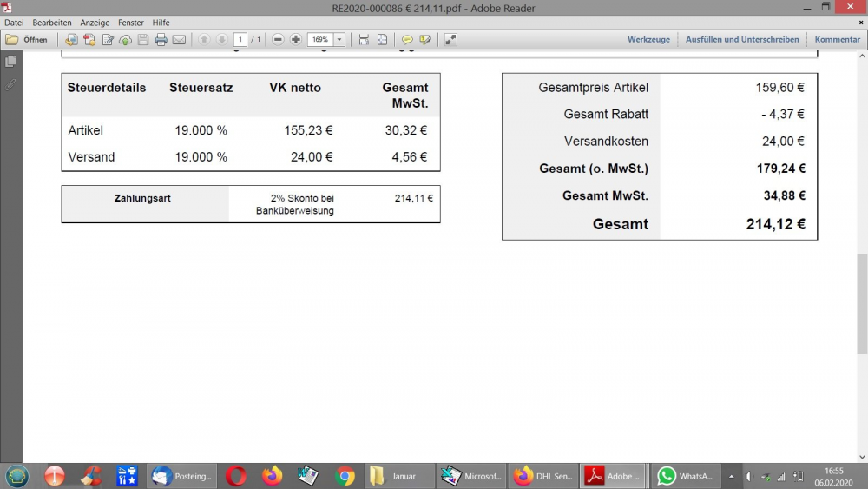Zoom out with the minus icon

tap(278, 39)
